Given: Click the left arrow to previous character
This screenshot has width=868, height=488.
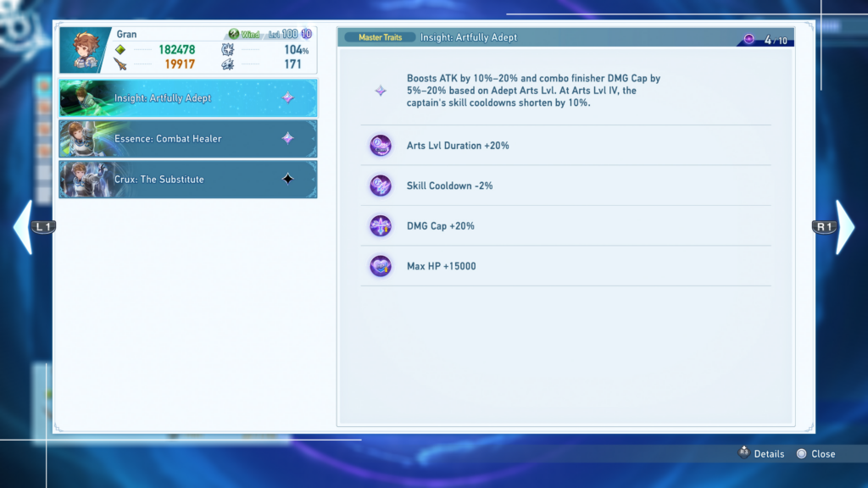Looking at the screenshot, I should coord(23,227).
